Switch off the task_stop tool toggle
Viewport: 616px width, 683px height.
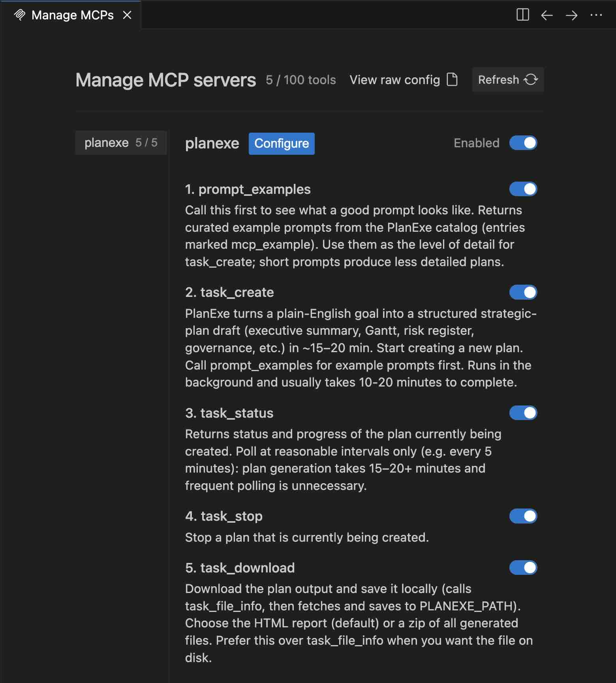[x=523, y=516]
